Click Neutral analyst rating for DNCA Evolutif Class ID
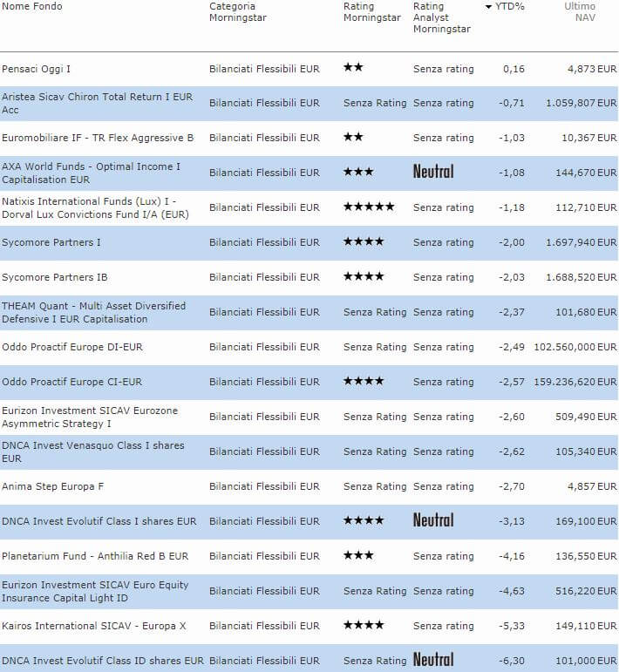The image size is (619, 672). pyautogui.click(x=433, y=660)
